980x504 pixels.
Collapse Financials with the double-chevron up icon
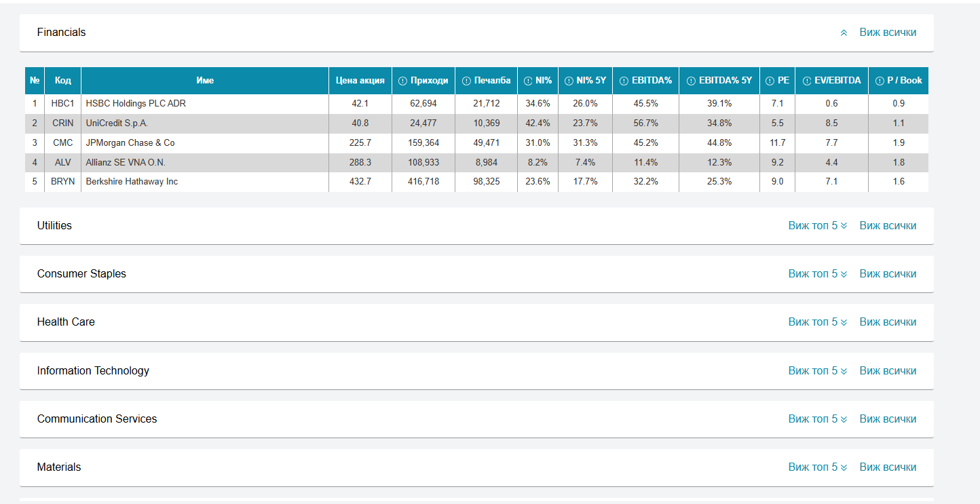point(844,33)
